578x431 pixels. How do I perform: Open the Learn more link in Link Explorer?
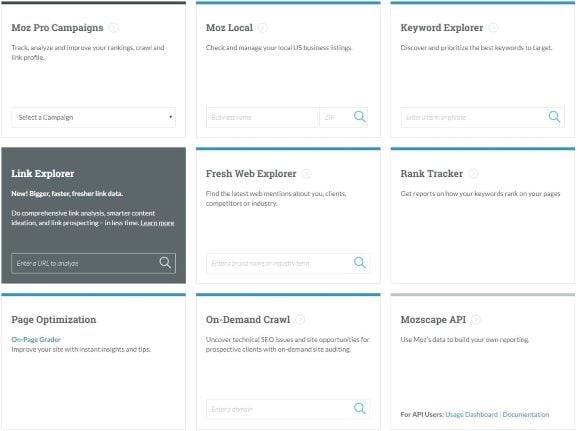pyautogui.click(x=157, y=223)
